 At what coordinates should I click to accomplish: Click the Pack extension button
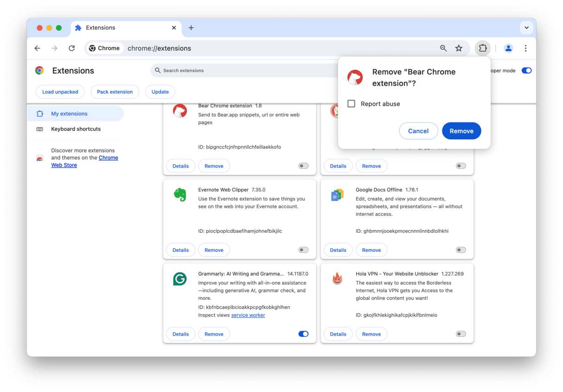click(115, 92)
